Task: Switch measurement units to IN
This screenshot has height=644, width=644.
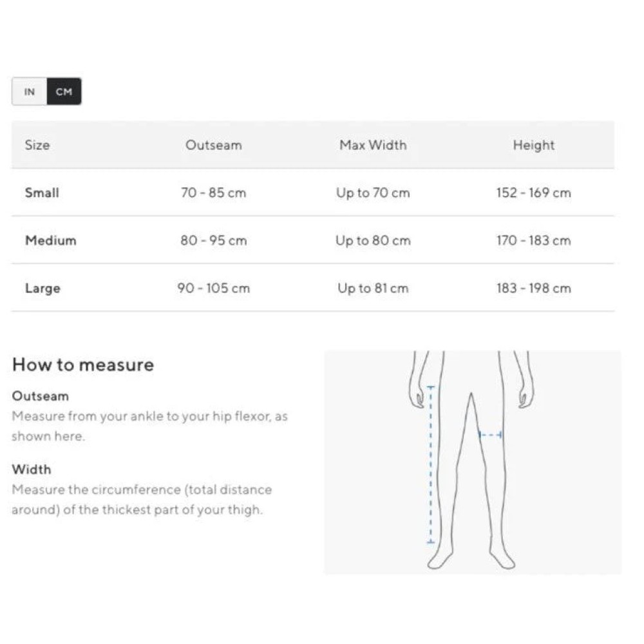Action: pos(30,91)
